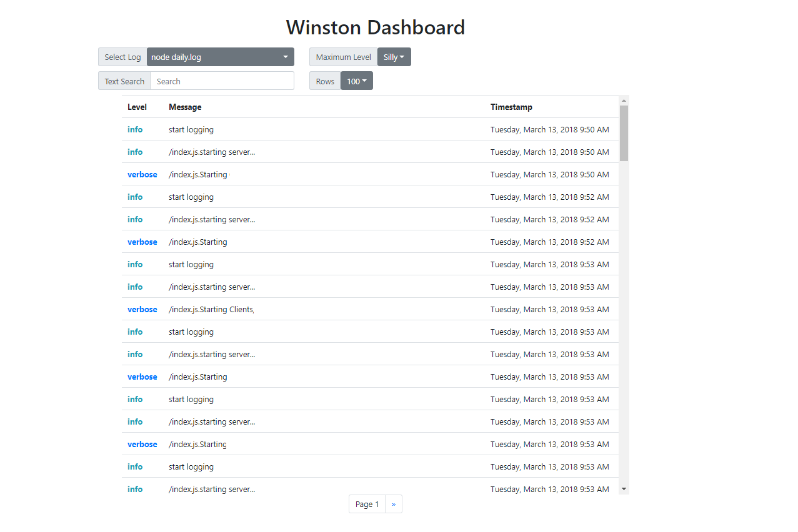798x532 pixels.
Task: Select info level of 9:52 AM 'start logging' row
Action: [135, 197]
